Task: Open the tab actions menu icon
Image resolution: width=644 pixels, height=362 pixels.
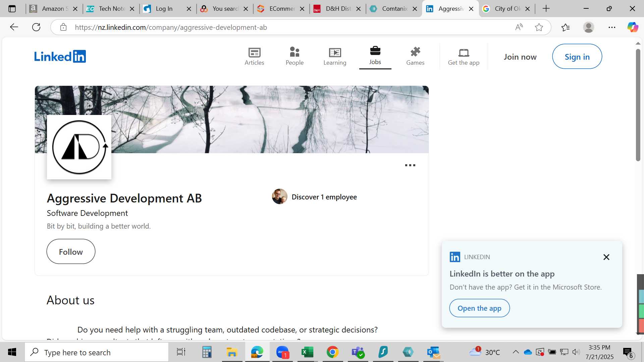Action: [x=12, y=9]
